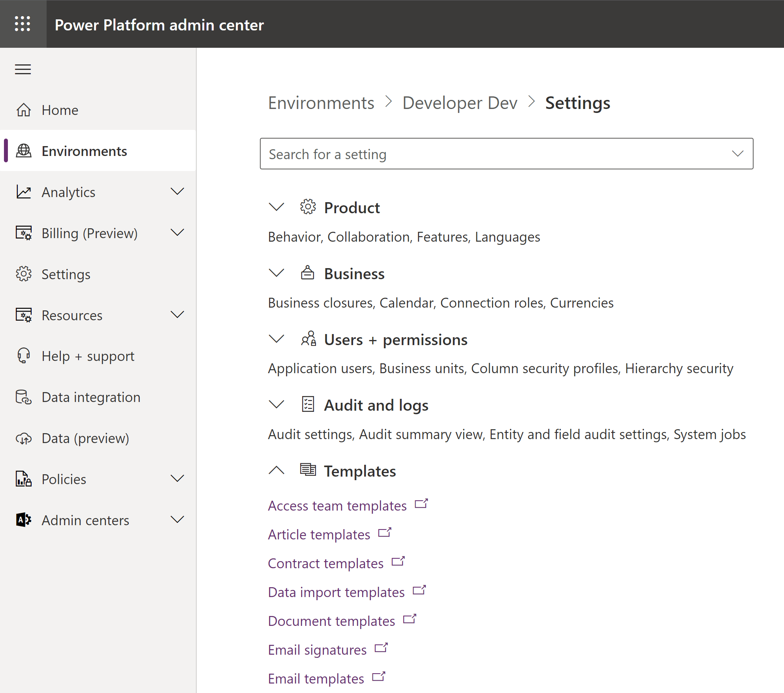784x693 pixels.
Task: Open the Email templates link
Action: (316, 678)
